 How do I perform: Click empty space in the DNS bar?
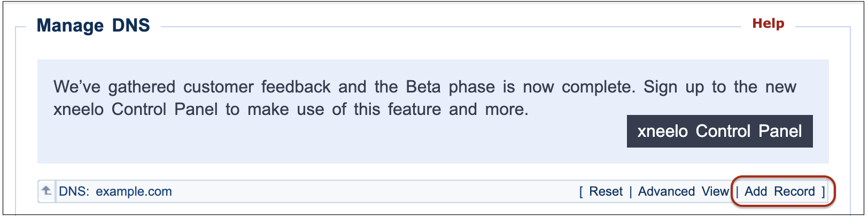(374, 191)
